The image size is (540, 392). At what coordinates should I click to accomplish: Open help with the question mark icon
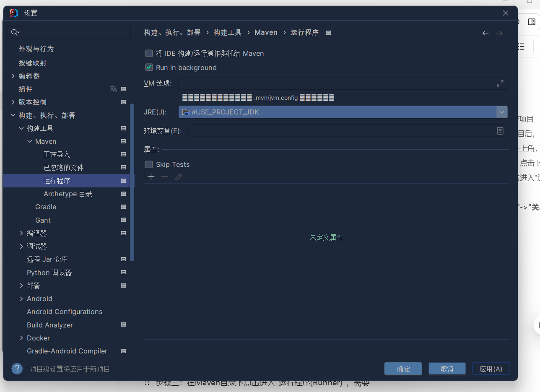pyautogui.click(x=17, y=369)
